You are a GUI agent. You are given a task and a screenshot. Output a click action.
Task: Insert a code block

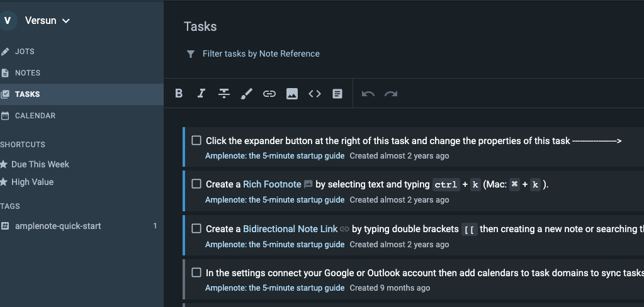click(x=315, y=94)
